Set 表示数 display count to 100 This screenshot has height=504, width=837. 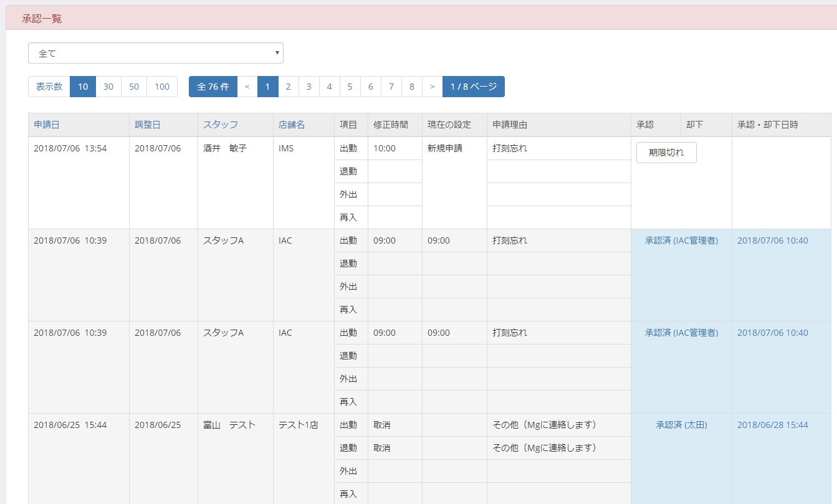(161, 87)
